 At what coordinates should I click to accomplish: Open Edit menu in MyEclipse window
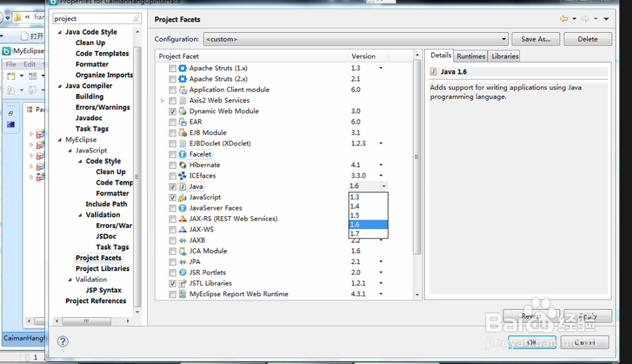30,64
